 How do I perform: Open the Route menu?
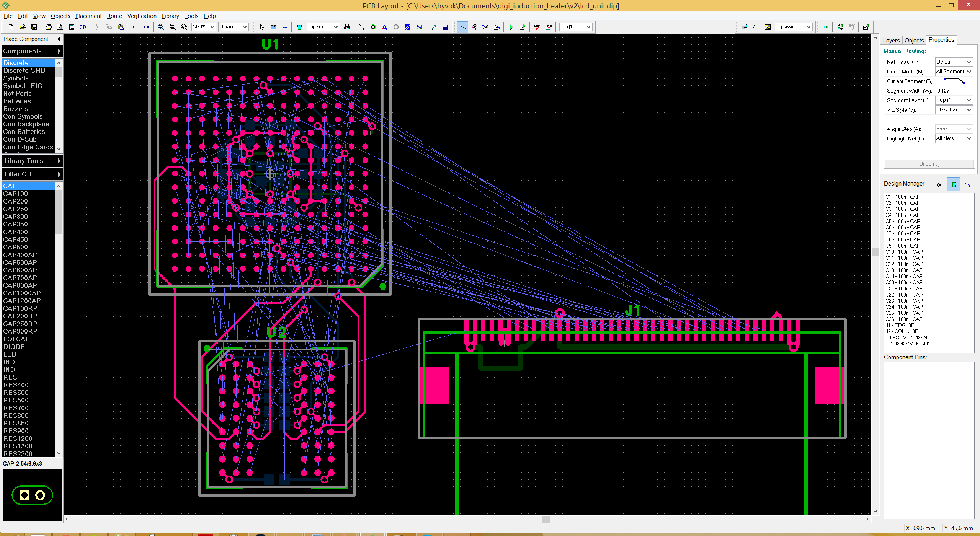point(114,16)
